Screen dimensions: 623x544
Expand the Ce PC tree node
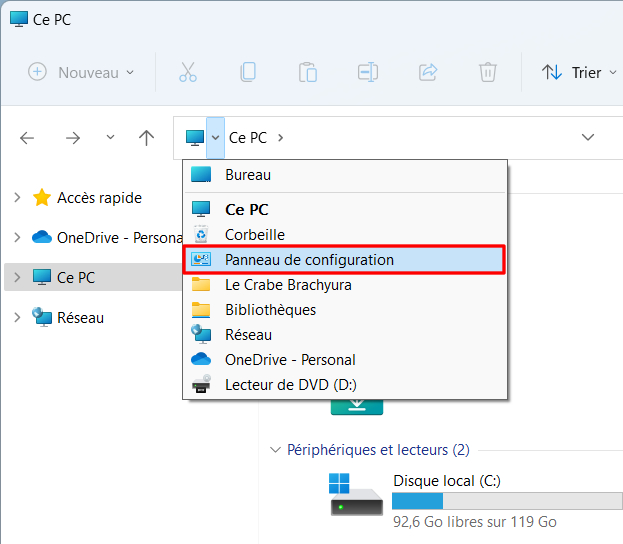pos(17,277)
